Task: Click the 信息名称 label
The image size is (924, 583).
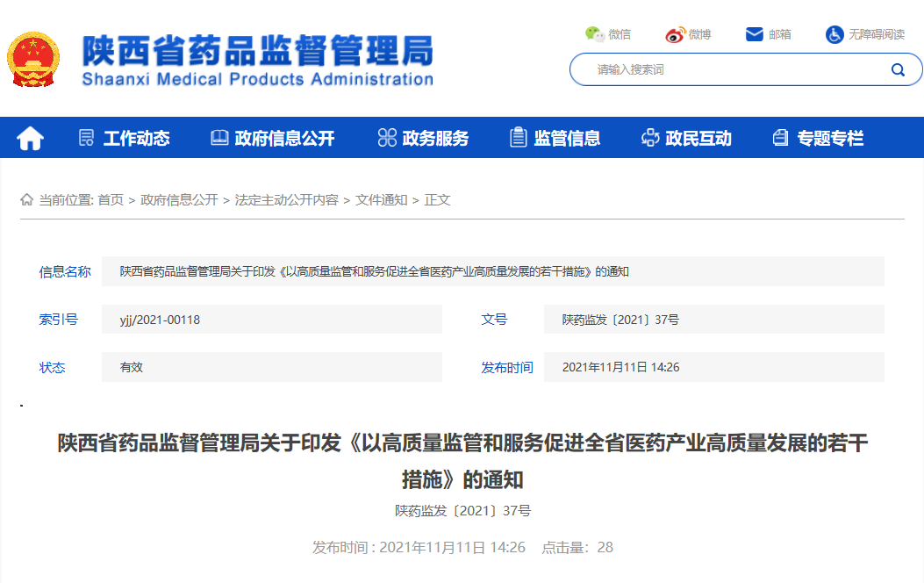Action: pyautogui.click(x=65, y=272)
